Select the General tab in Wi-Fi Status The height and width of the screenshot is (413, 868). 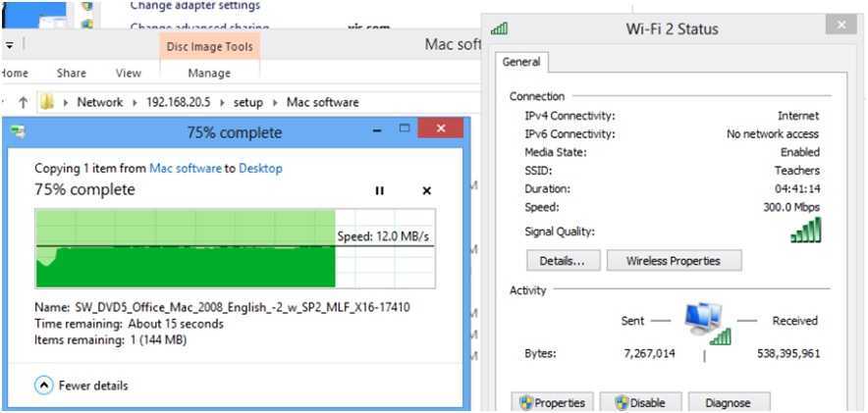(521, 63)
